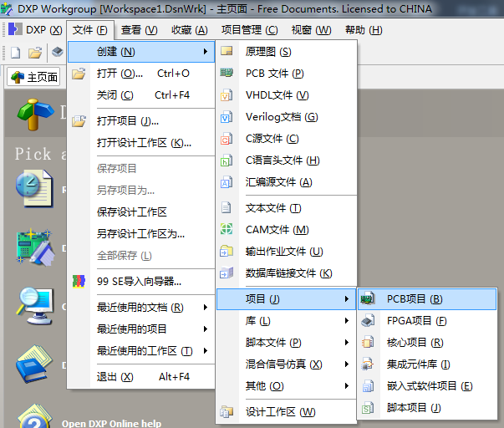The image size is (504, 428).
Task: Click the blue book icon on home page
Action: coord(34,364)
